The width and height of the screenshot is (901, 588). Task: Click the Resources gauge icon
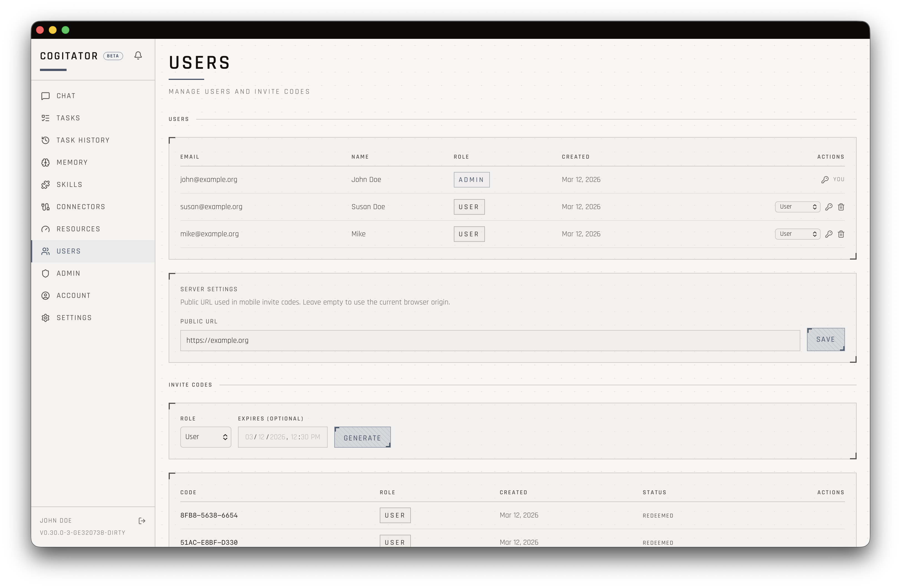(45, 229)
